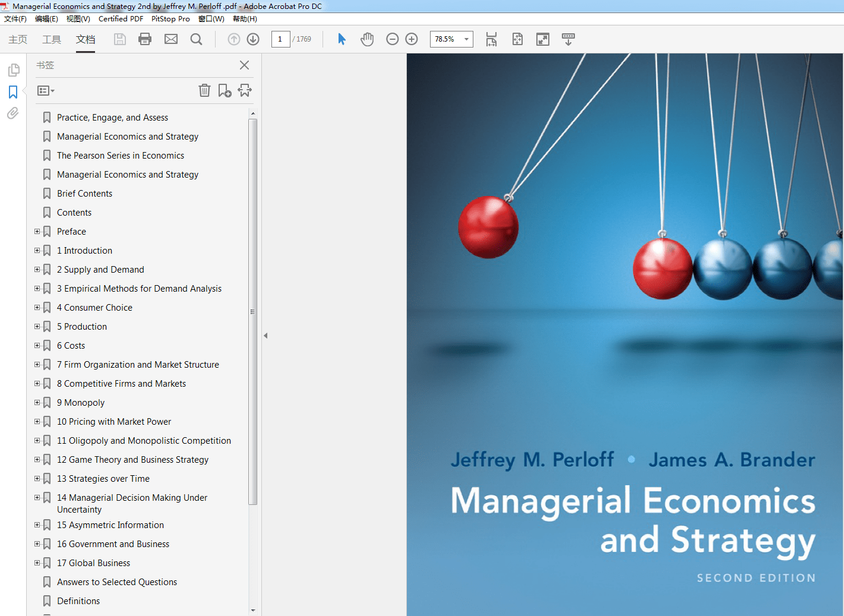Delete the selected bookmark with trash icon

[x=204, y=90]
